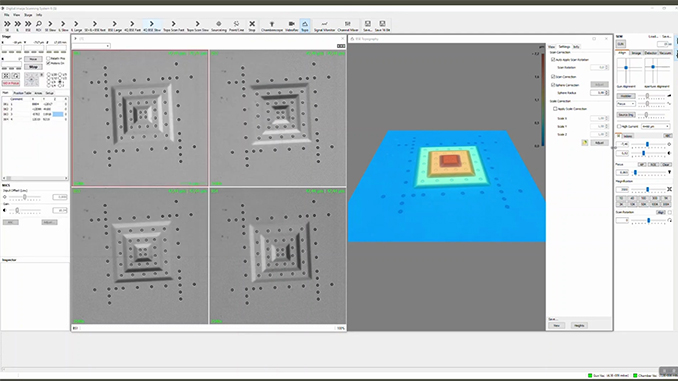Image resolution: width=678 pixels, height=381 pixels.
Task: Open the Focus mode dropdown
Action: point(626,104)
